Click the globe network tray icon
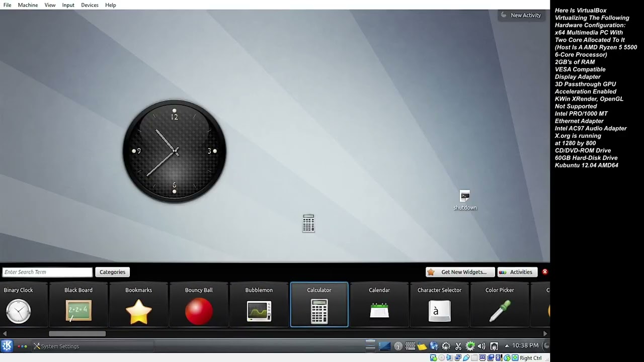The image size is (644, 362). coord(434,346)
